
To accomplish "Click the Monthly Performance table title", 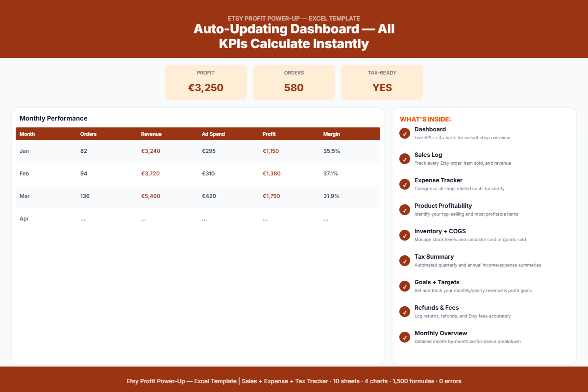I will 53,118.
